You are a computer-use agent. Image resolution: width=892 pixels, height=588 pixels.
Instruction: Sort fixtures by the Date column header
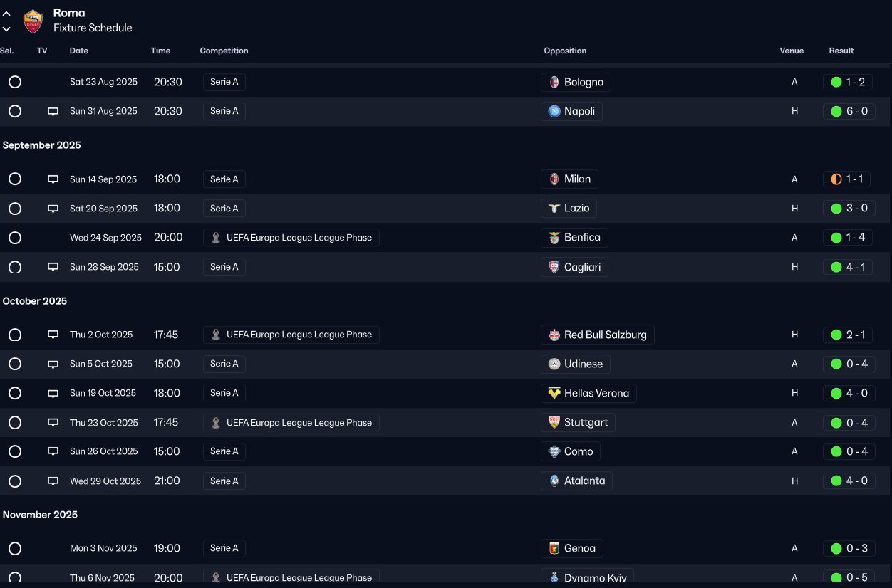pyautogui.click(x=79, y=51)
